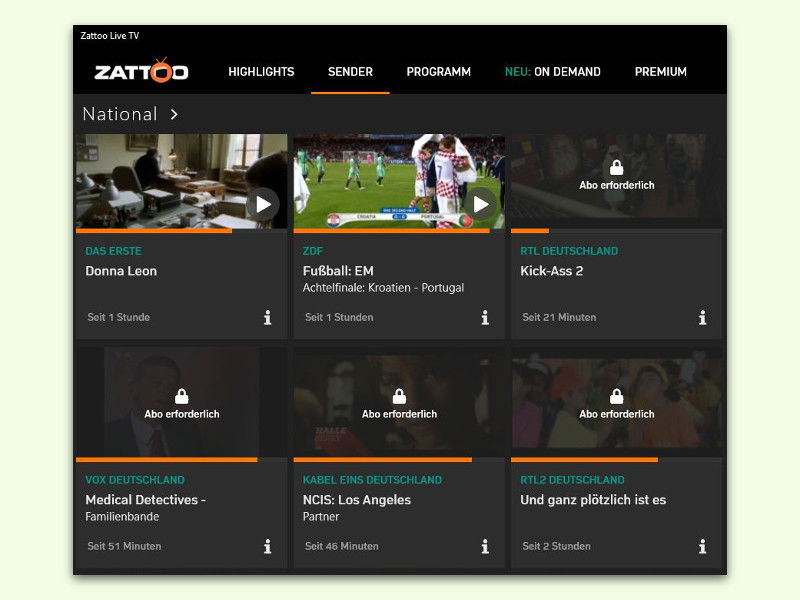Screen dimensions: 800x600
Task: Click 'Abo erforderlich' on the VOX Deutschland card
Action: coord(182,414)
